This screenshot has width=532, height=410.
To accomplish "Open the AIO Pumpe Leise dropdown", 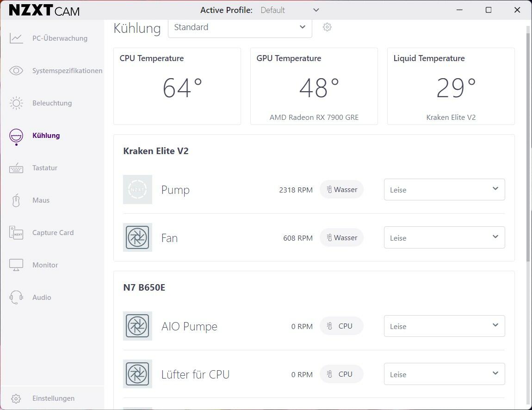I will 444,326.
